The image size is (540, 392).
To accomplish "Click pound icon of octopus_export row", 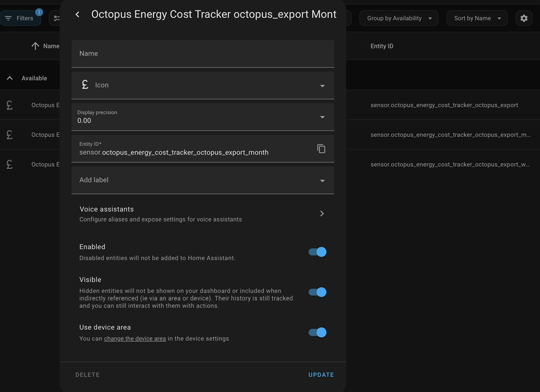I will (x=9, y=105).
